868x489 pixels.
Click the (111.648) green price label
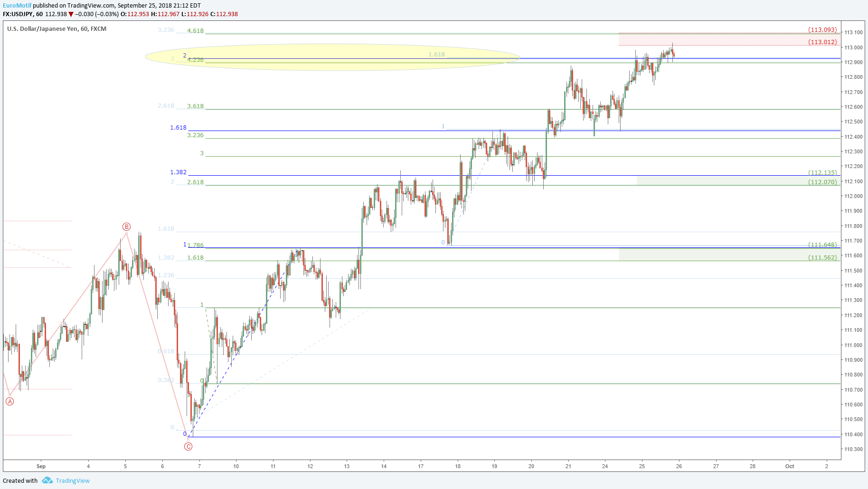[x=823, y=244]
